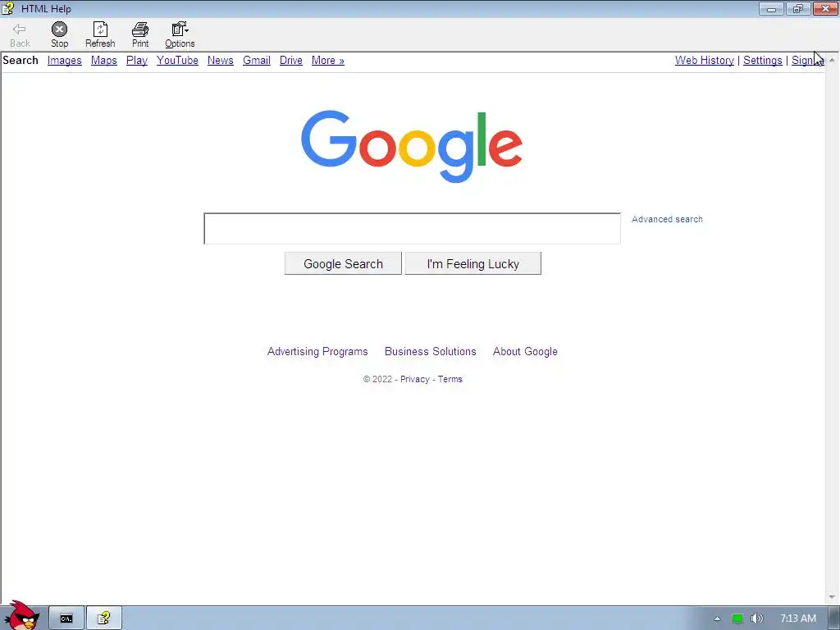Open the Maps link
This screenshot has width=840, height=630.
pos(104,61)
